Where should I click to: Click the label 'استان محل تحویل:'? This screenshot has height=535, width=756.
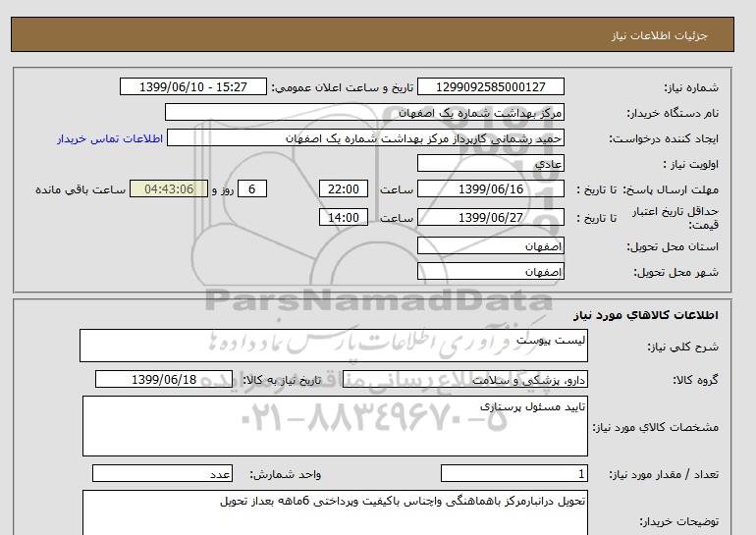click(673, 246)
